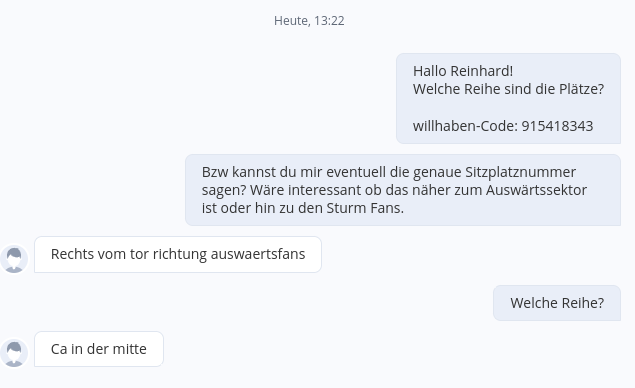Click the word 'auswaertsfans' in received message

coord(258,254)
